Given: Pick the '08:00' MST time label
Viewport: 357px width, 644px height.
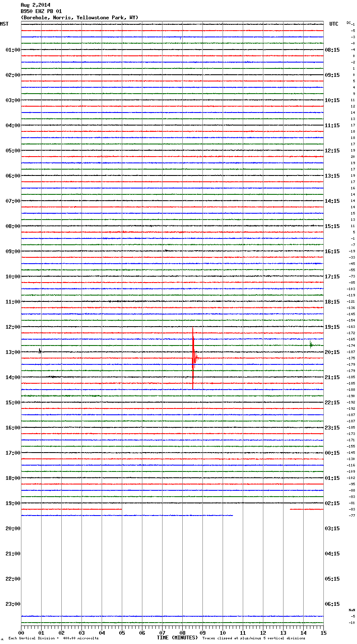Looking at the screenshot, I should (x=13, y=226).
